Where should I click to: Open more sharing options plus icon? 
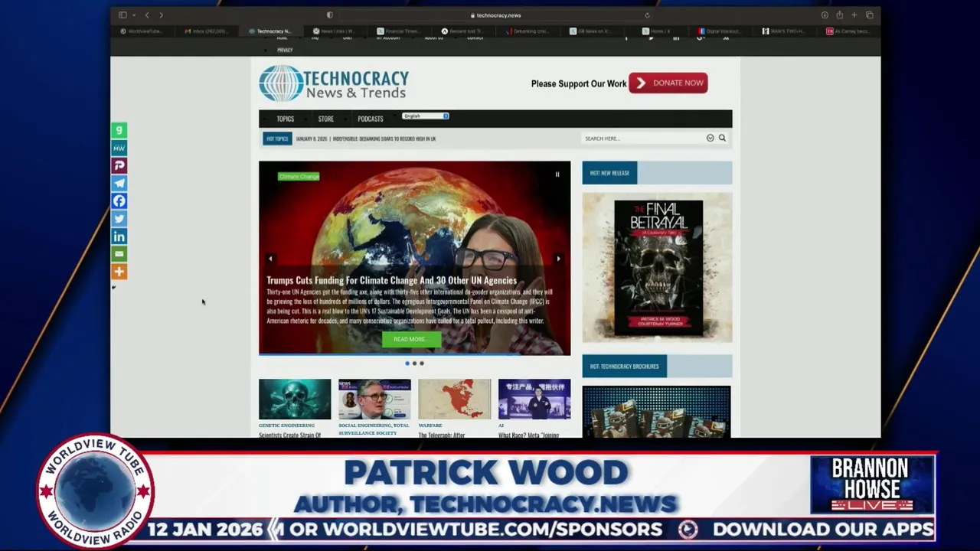tap(119, 271)
